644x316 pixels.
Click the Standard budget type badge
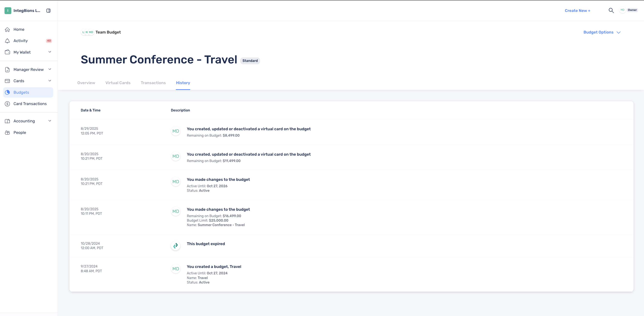[250, 61]
